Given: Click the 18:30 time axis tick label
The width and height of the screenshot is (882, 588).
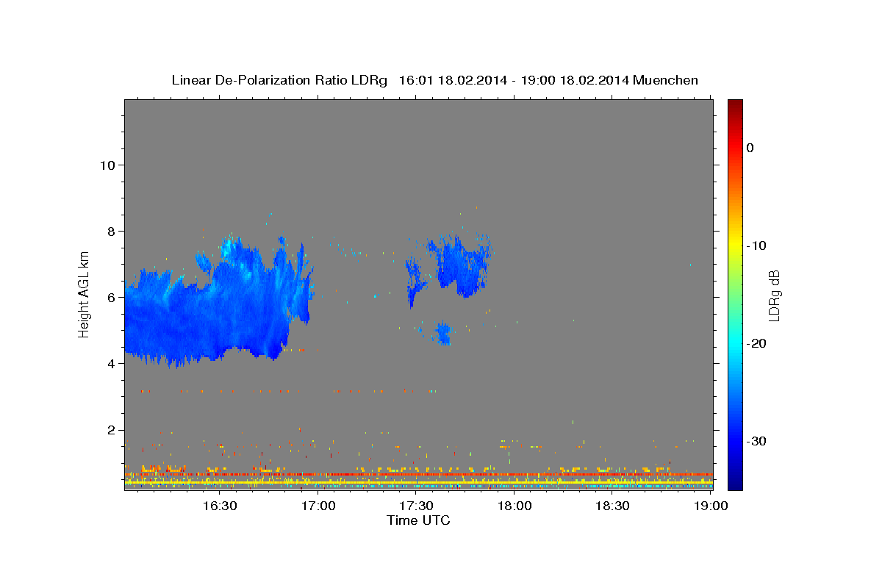Looking at the screenshot, I should 612,506.
